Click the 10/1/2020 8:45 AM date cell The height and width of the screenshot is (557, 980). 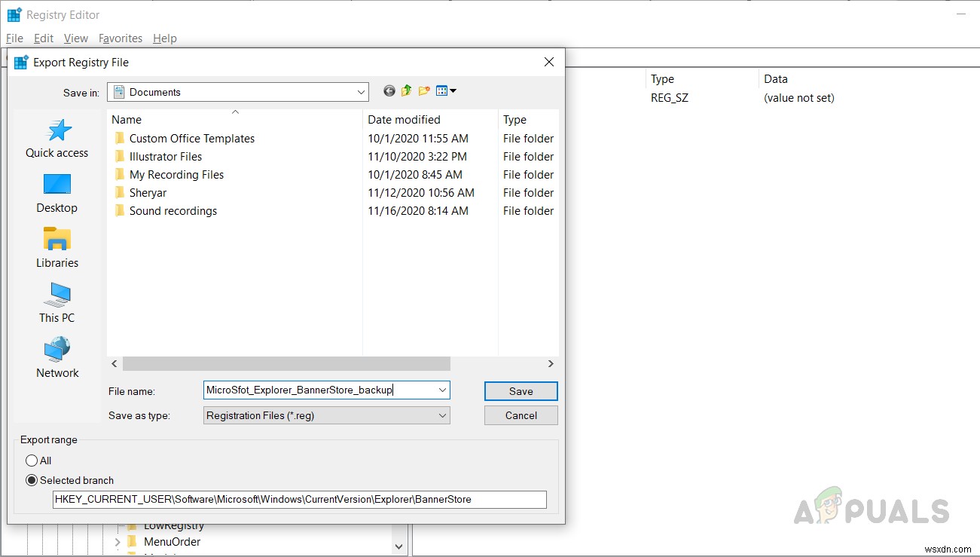tap(415, 175)
